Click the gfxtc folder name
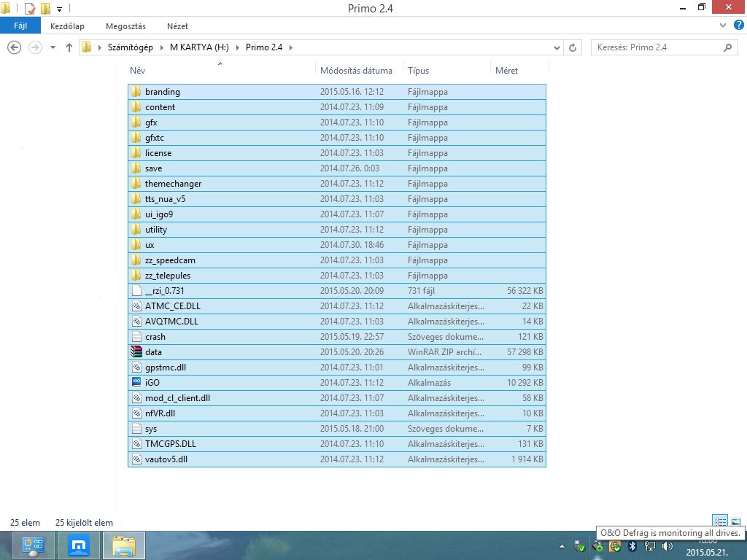 pos(155,138)
